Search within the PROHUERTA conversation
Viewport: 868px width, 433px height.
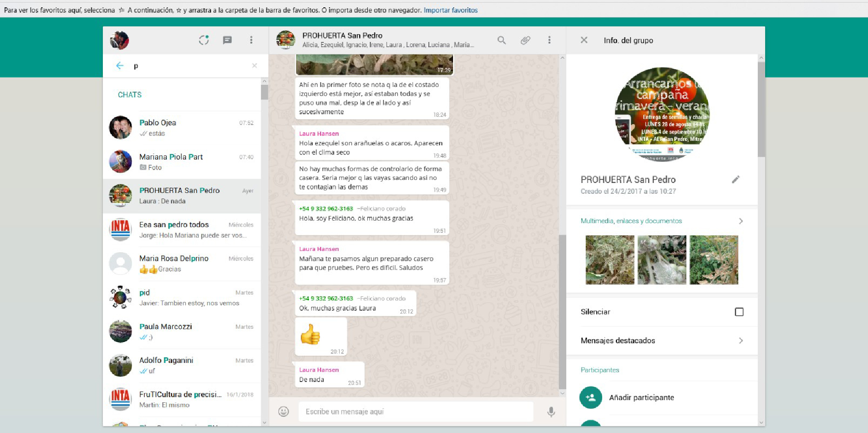tap(501, 40)
